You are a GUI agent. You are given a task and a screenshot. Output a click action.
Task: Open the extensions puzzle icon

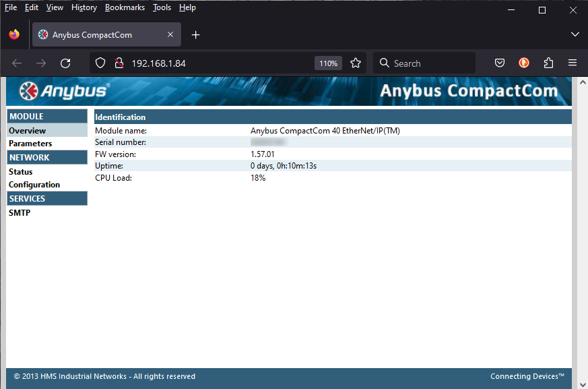pyautogui.click(x=548, y=63)
